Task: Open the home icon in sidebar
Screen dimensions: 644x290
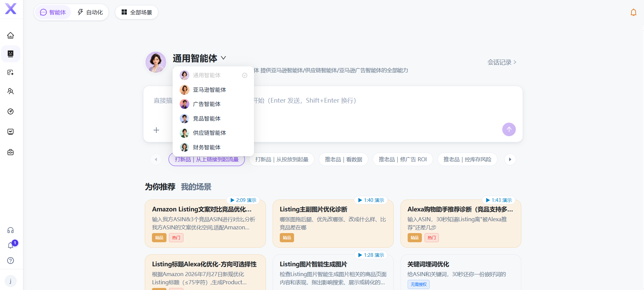Action: (11, 35)
